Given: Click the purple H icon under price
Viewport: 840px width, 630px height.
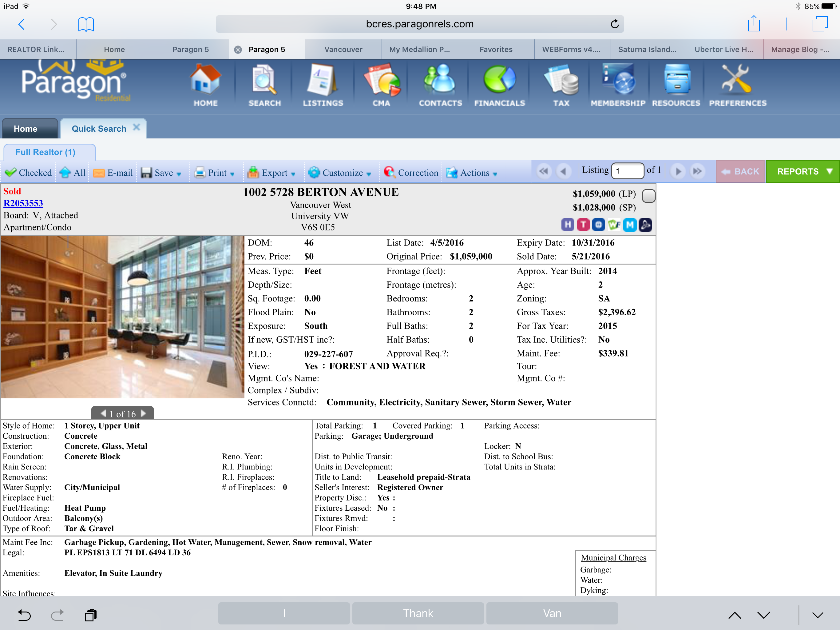Looking at the screenshot, I should click(567, 225).
